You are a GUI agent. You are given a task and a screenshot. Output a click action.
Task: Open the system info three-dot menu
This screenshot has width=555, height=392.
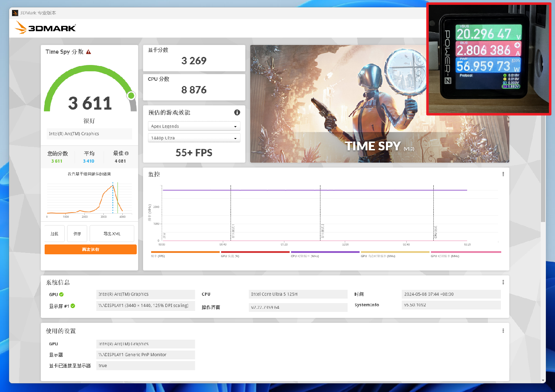click(x=503, y=282)
